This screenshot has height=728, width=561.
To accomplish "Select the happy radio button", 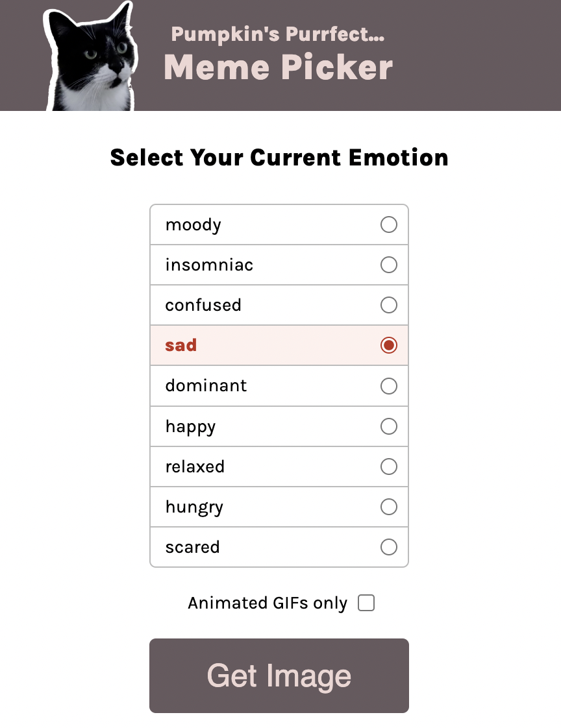I will click(x=388, y=426).
